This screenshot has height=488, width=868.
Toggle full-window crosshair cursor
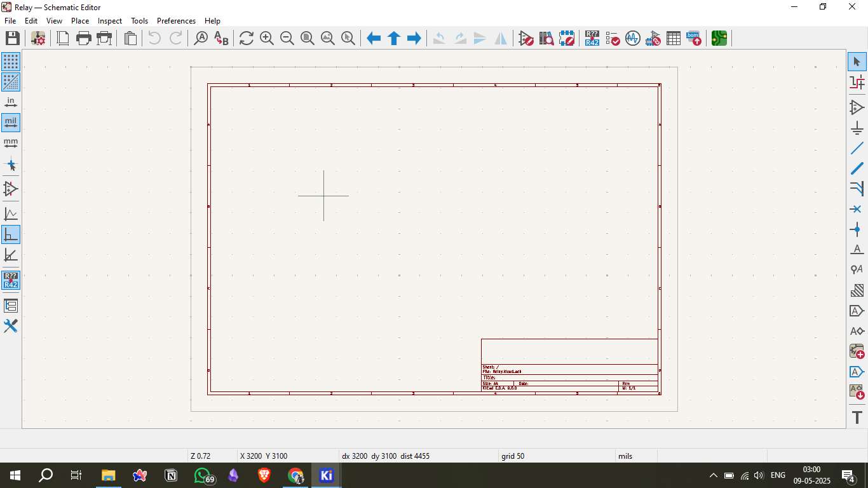point(11,165)
